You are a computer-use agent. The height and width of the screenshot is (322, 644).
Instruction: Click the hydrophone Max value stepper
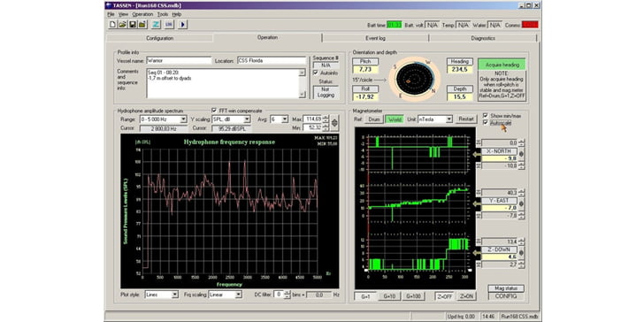326,119
